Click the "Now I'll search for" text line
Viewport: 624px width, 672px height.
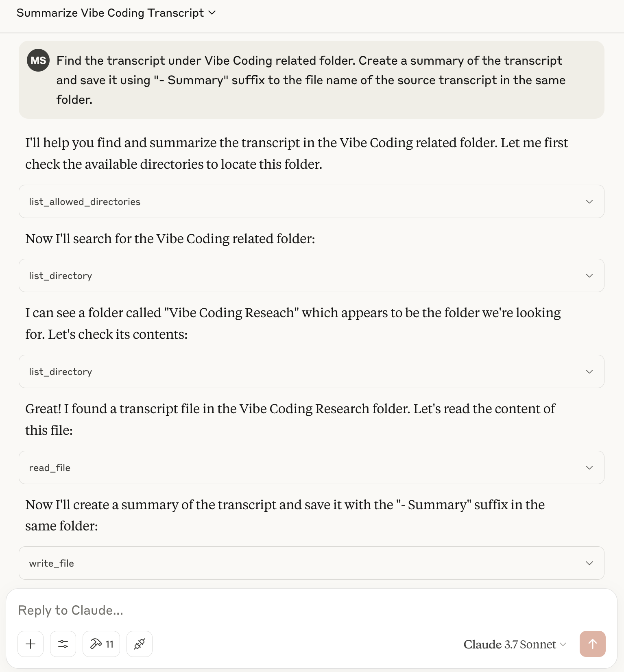[x=170, y=239]
